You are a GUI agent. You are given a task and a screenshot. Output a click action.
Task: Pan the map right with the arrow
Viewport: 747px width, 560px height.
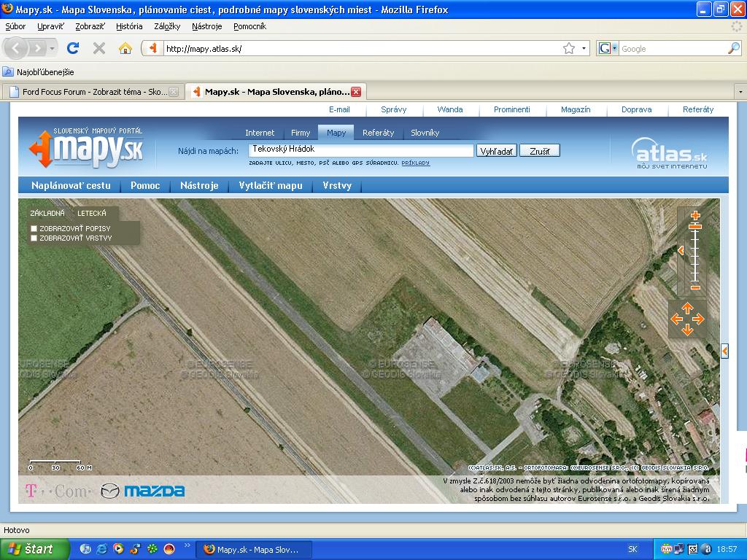698,319
